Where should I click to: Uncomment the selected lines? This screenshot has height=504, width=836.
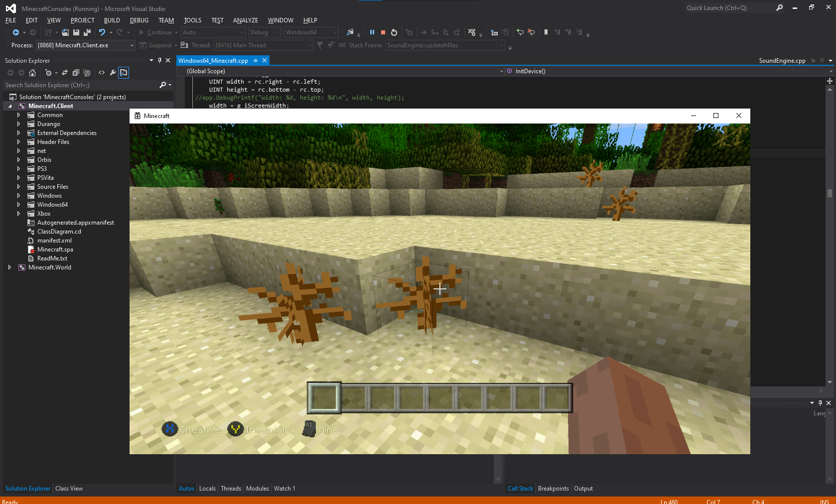pos(531,32)
